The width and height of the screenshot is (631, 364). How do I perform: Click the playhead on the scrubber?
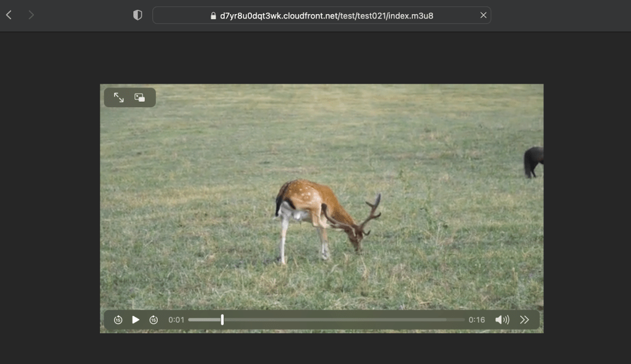222,320
